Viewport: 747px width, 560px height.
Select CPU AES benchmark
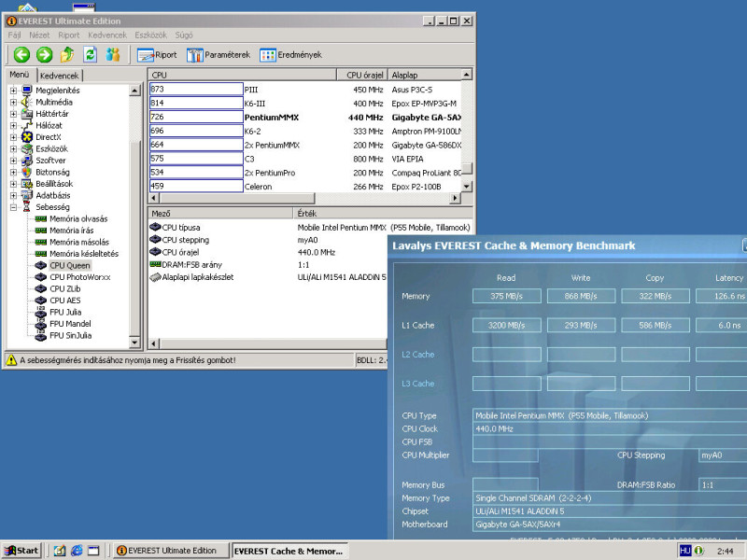point(64,301)
